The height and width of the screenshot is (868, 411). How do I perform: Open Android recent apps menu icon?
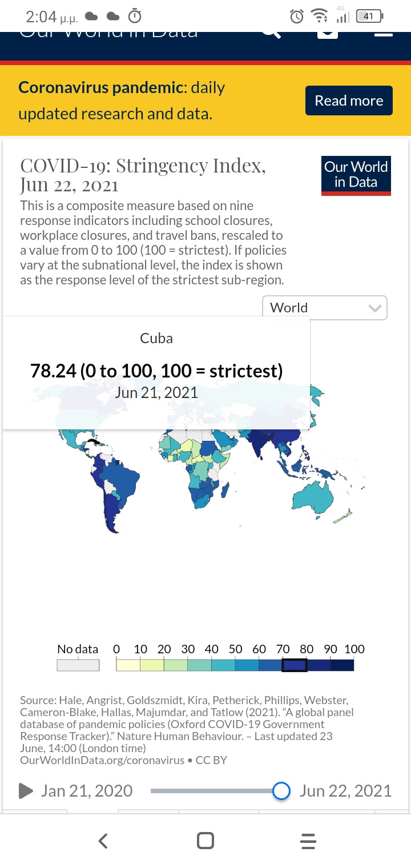pyautogui.click(x=308, y=841)
